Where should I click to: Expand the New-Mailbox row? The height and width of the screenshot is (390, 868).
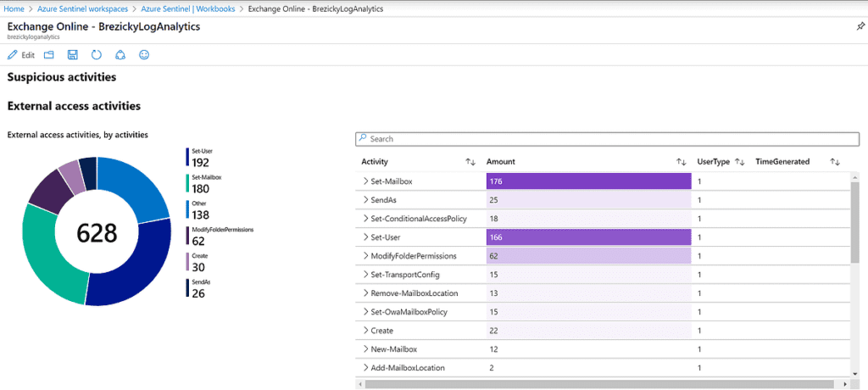[x=366, y=349]
